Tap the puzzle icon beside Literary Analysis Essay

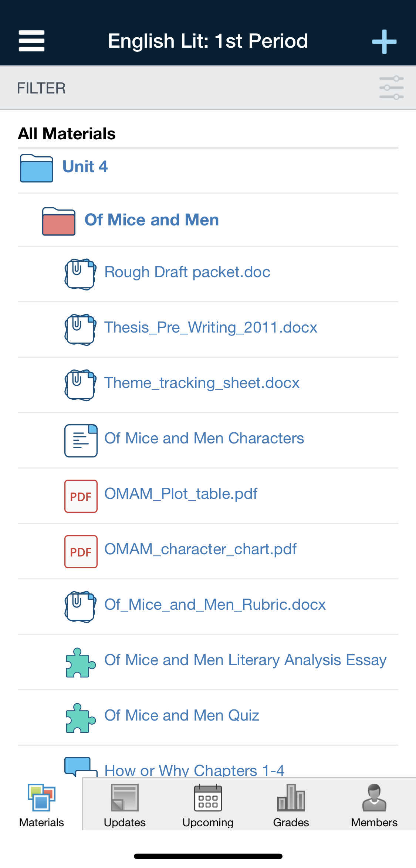pos(80,662)
